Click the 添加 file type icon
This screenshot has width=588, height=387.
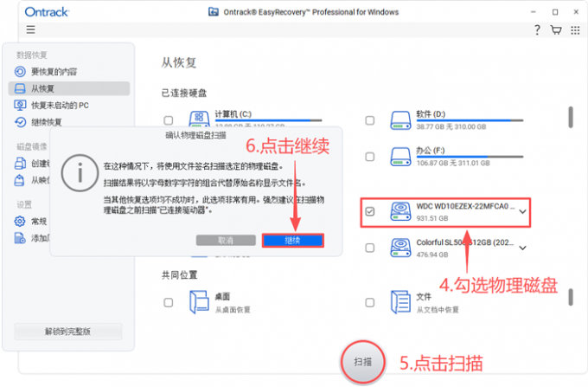coord(20,238)
